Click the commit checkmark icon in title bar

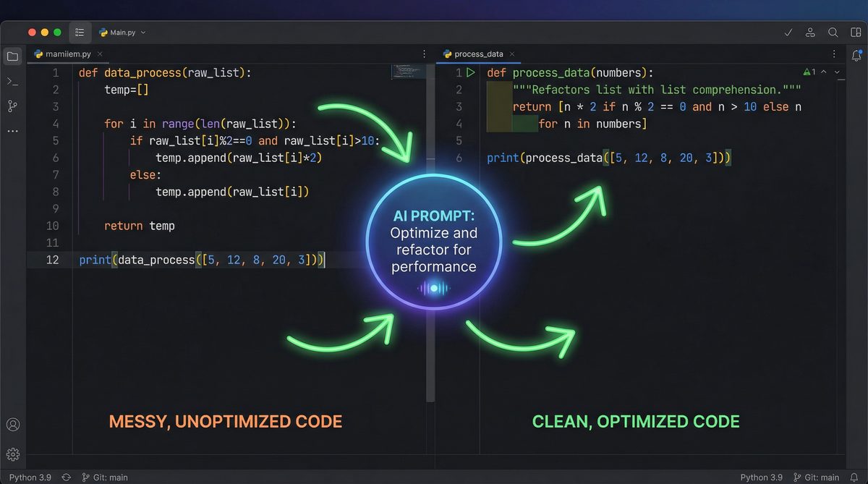(x=788, y=33)
